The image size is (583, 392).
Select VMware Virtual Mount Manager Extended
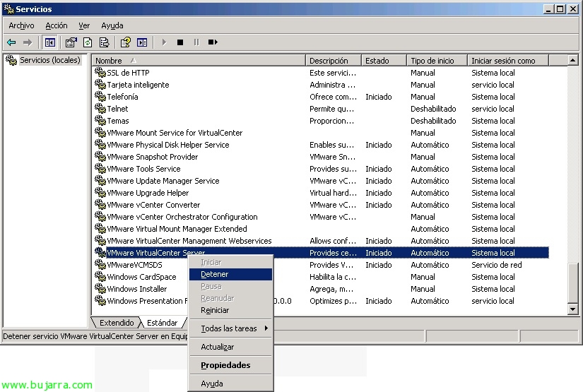(x=321, y=229)
